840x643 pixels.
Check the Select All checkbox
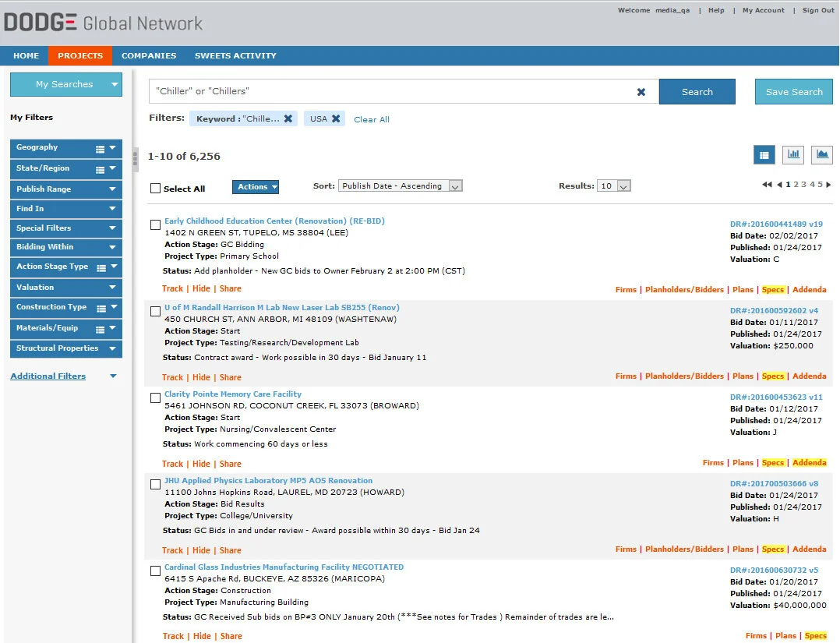pos(155,189)
